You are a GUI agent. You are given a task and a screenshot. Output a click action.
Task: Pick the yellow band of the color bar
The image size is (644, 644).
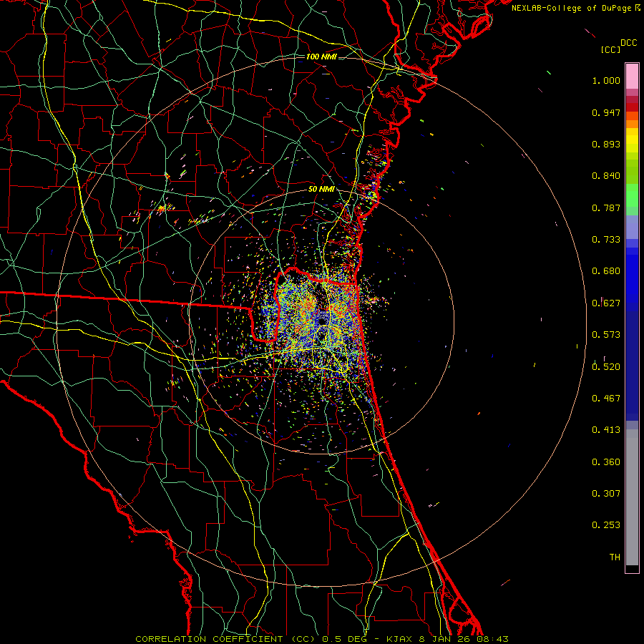(x=632, y=140)
